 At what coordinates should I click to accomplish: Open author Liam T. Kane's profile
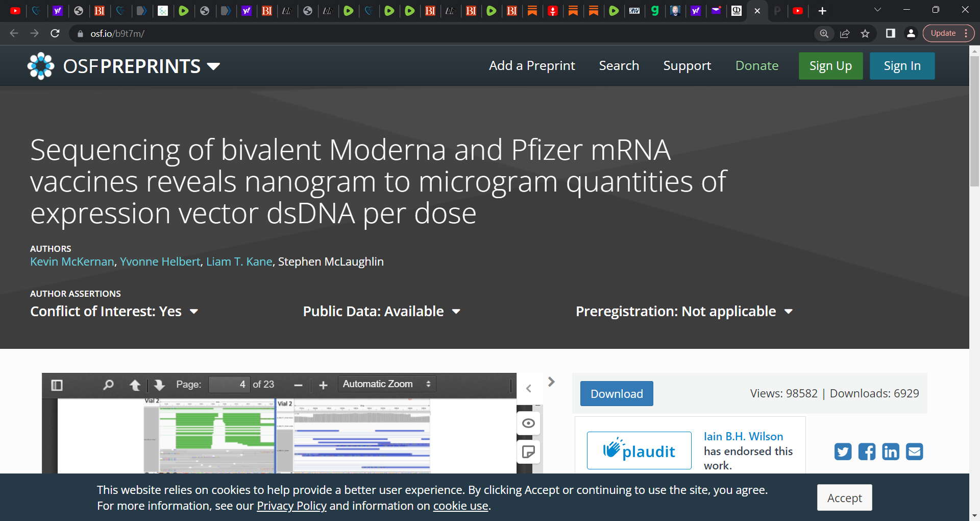pos(239,262)
